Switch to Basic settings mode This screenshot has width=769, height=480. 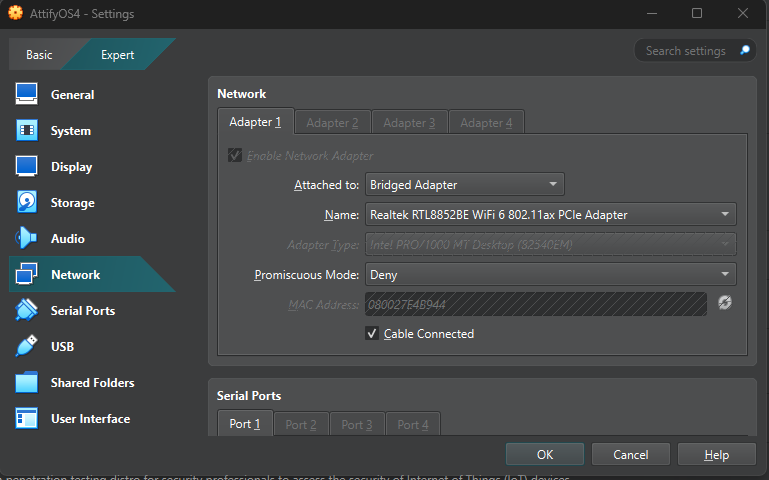40,55
